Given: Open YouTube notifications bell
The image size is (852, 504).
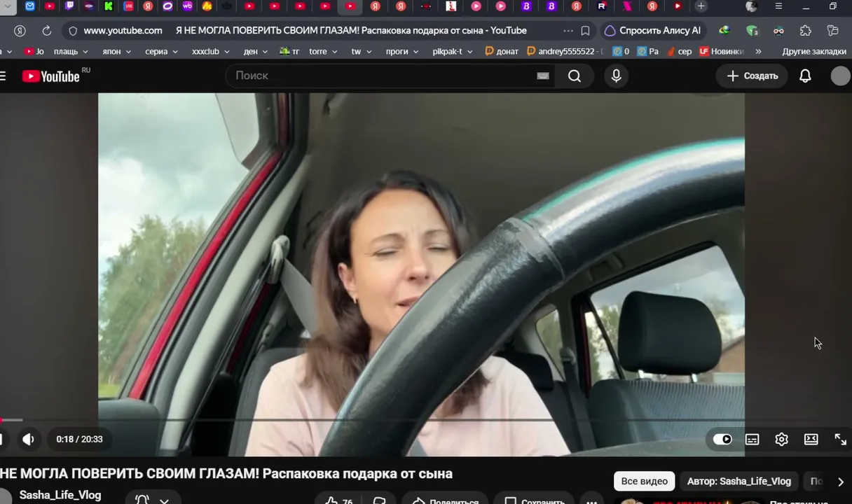Looking at the screenshot, I should (x=806, y=76).
